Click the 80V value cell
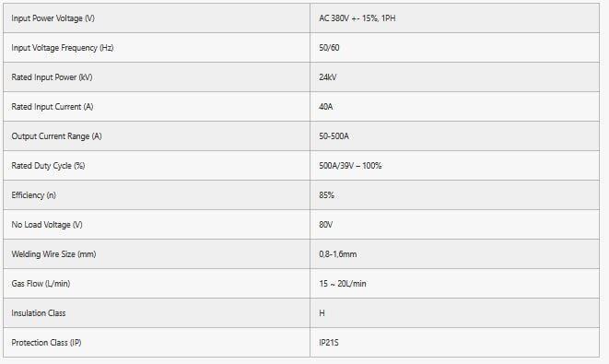Viewport: 609px width, 364px height. (x=454, y=225)
